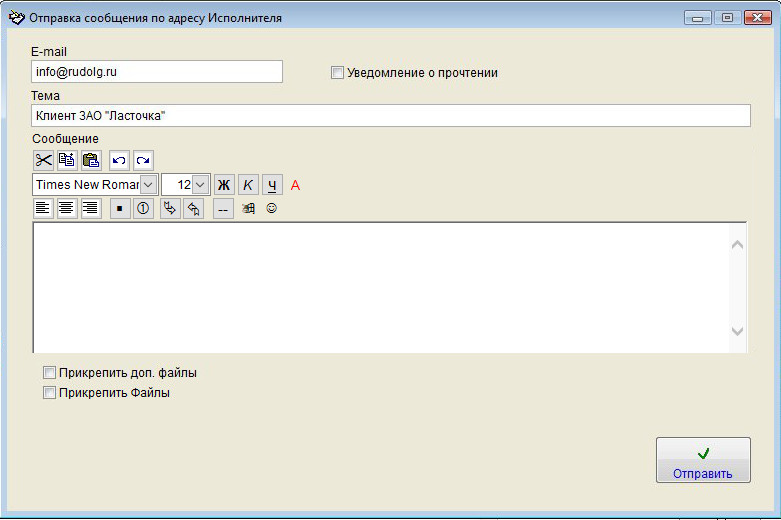Focus the E-mail address field

[x=157, y=72]
